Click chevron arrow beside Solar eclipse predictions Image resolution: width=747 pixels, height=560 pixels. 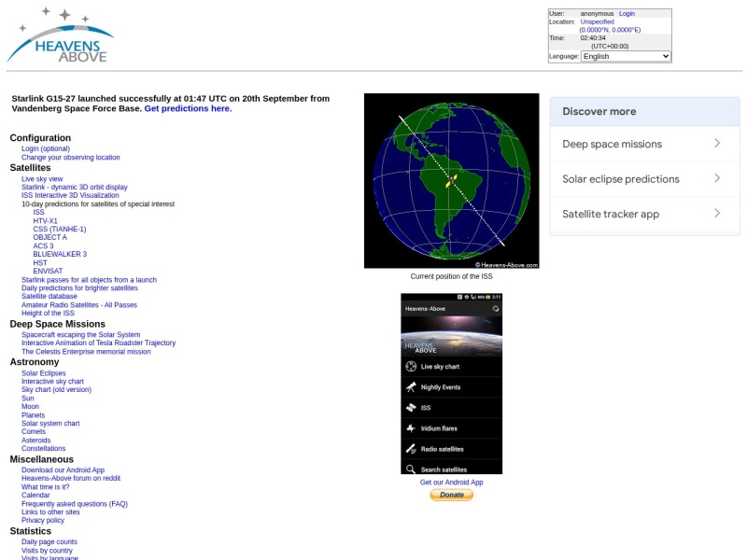[x=717, y=178]
